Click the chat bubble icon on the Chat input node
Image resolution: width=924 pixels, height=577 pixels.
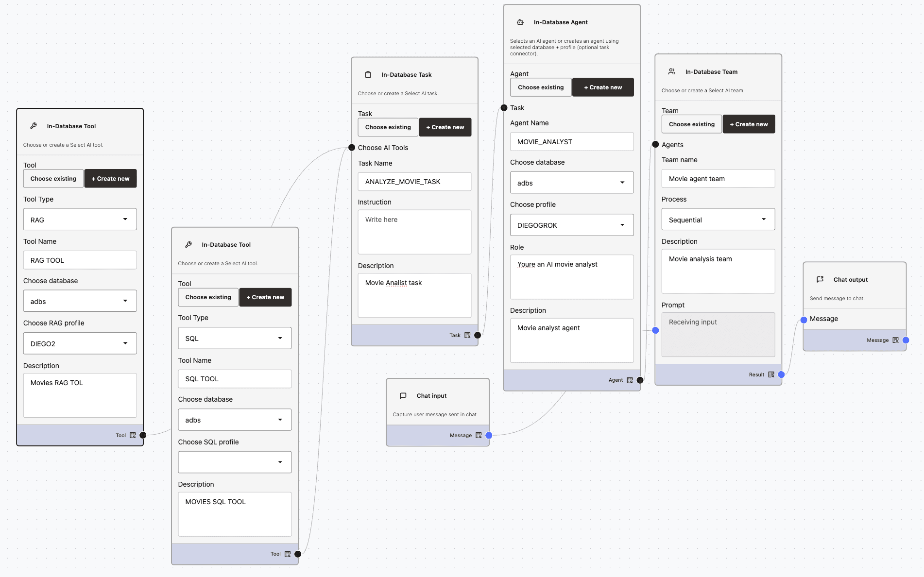(x=403, y=395)
